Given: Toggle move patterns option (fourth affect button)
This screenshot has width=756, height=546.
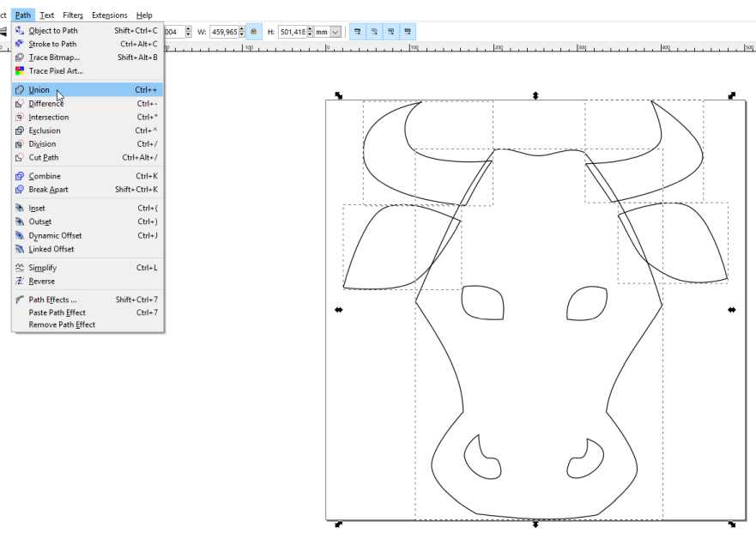Looking at the screenshot, I should coord(408,32).
